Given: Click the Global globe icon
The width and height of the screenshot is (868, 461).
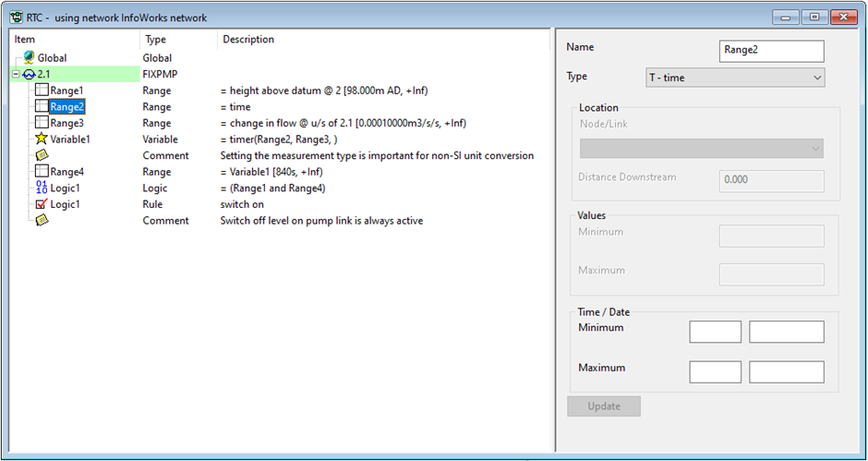Looking at the screenshot, I should [30, 57].
